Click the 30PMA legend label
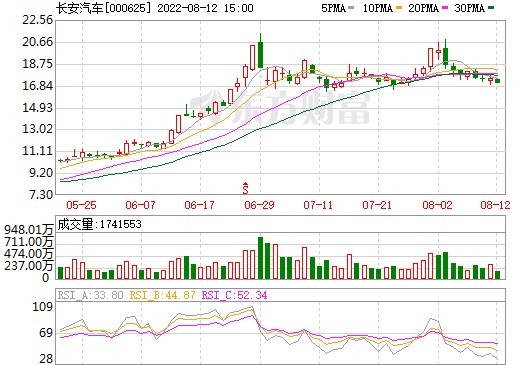 [470, 8]
